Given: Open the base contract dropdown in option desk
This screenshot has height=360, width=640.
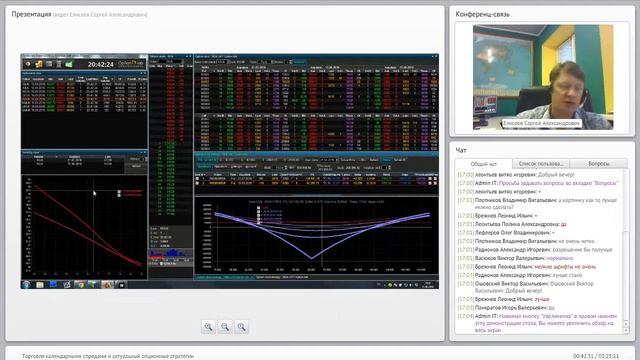Looking at the screenshot, I should pyautogui.click(x=221, y=62).
